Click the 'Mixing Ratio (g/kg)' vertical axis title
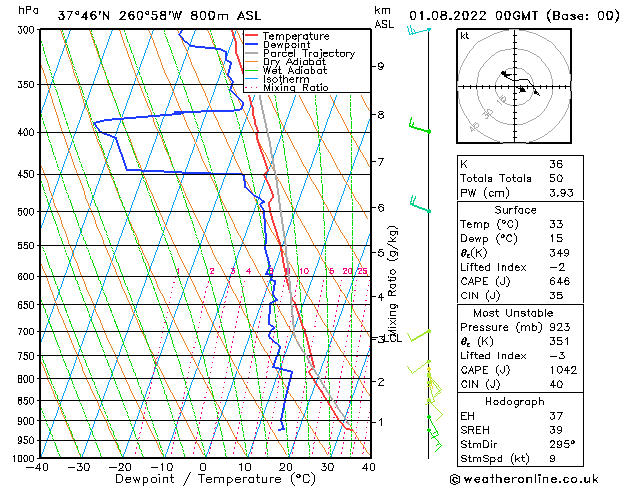 click(392, 283)
